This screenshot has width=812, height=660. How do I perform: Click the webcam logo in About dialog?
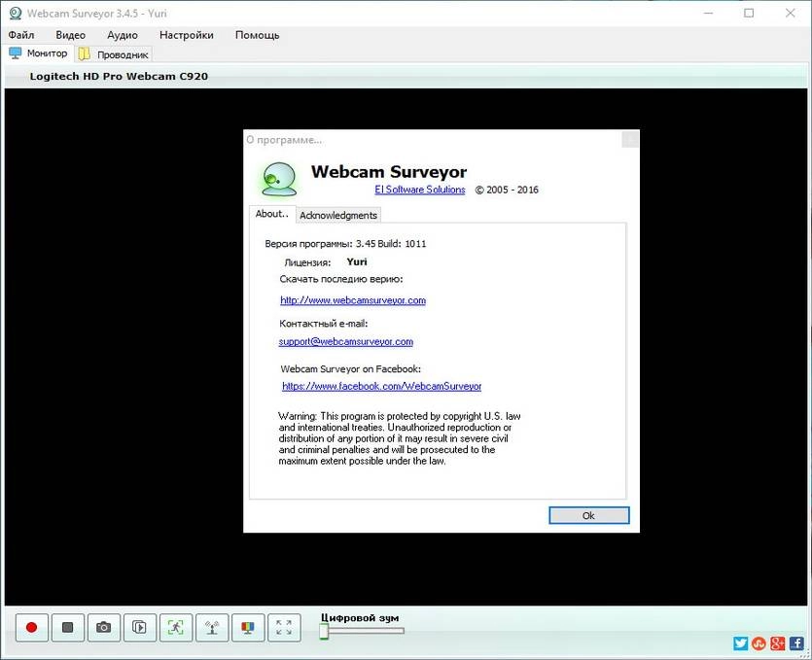pos(280,180)
